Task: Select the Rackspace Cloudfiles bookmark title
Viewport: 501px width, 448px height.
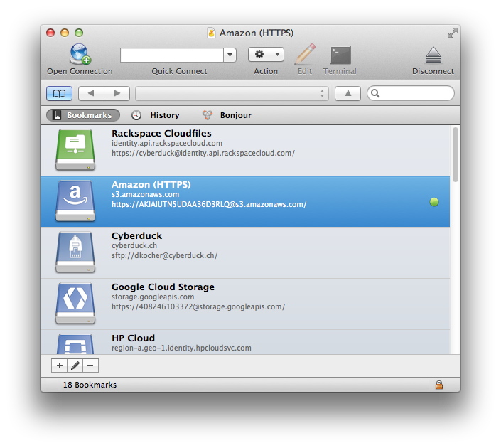Action: click(161, 134)
